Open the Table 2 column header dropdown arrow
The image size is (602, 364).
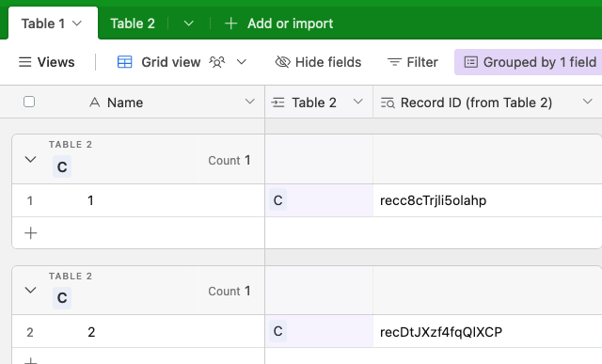point(358,102)
